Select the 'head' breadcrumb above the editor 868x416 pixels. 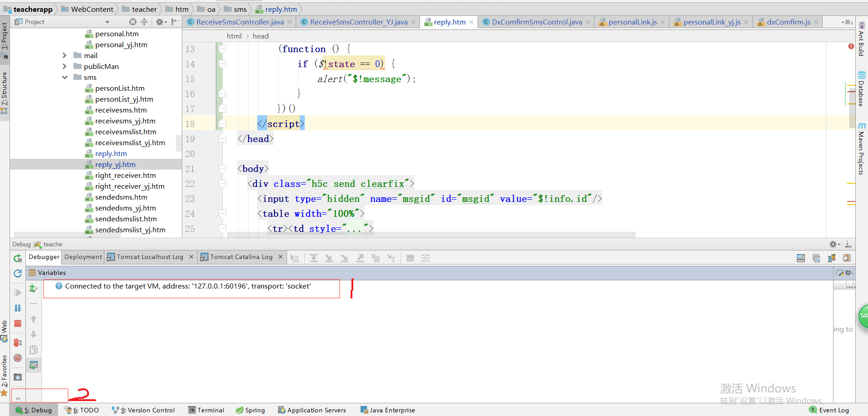pos(260,36)
